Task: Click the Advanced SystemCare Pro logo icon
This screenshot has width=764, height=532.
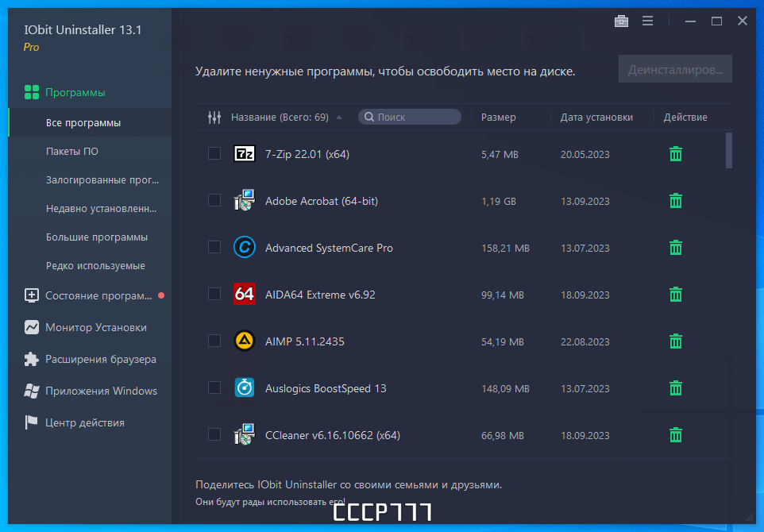Action: pyautogui.click(x=244, y=248)
